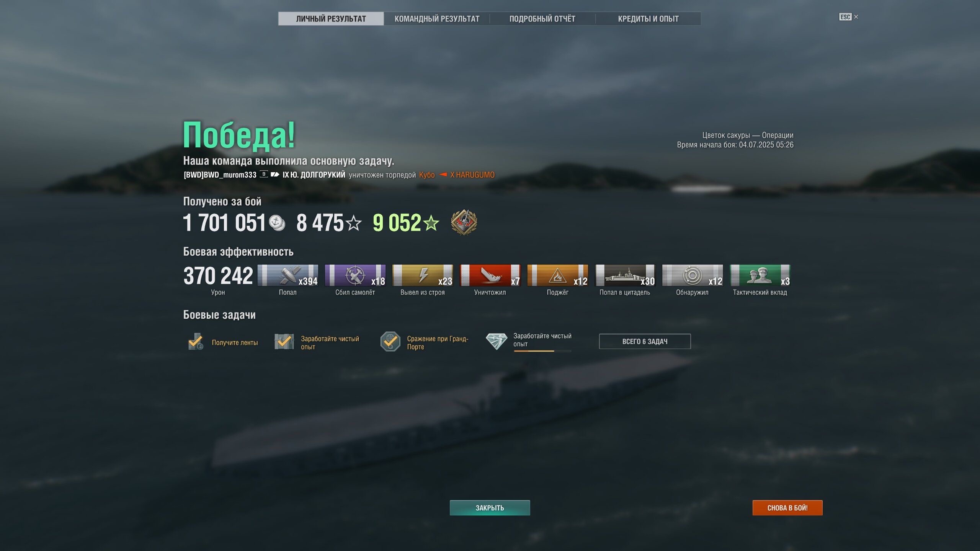The width and height of the screenshot is (980, 551).
Task: Select the incapacitated modules x23 ribbon
Action: (423, 275)
